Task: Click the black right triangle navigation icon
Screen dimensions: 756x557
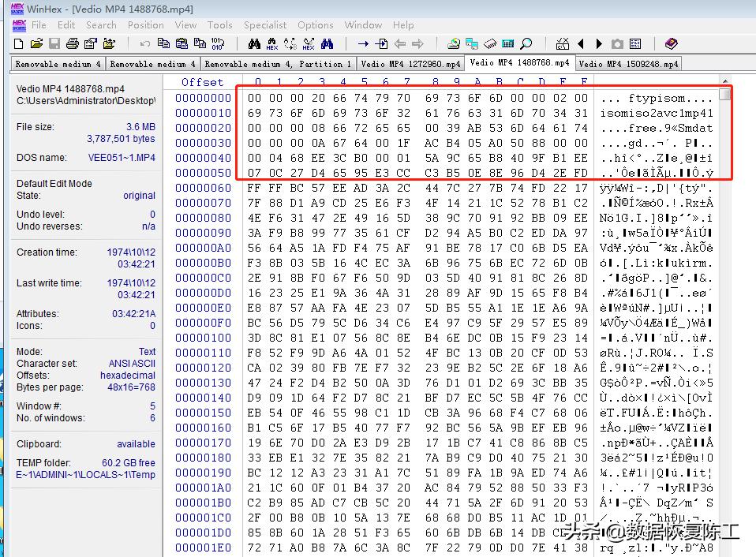Action: (x=599, y=44)
